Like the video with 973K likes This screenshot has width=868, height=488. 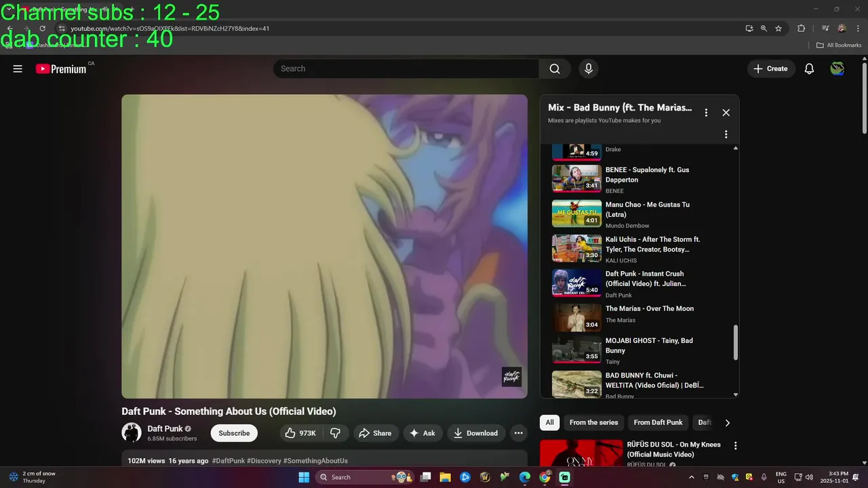(300, 433)
